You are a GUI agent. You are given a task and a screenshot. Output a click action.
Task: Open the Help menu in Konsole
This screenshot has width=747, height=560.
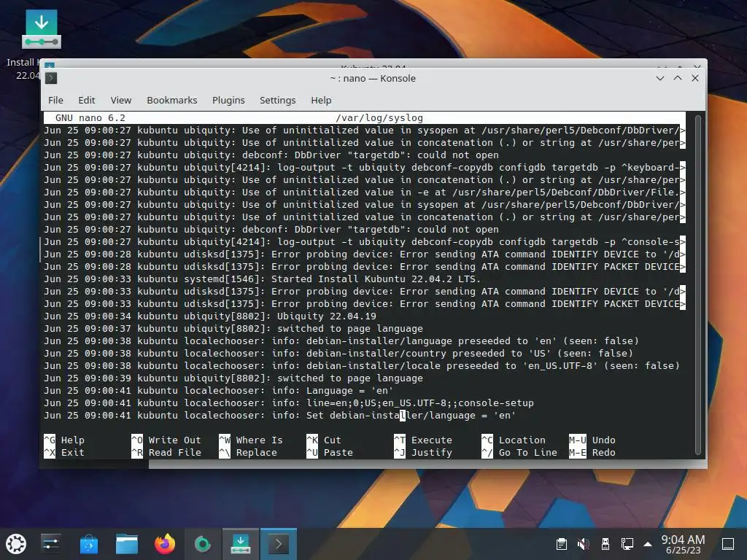click(321, 101)
